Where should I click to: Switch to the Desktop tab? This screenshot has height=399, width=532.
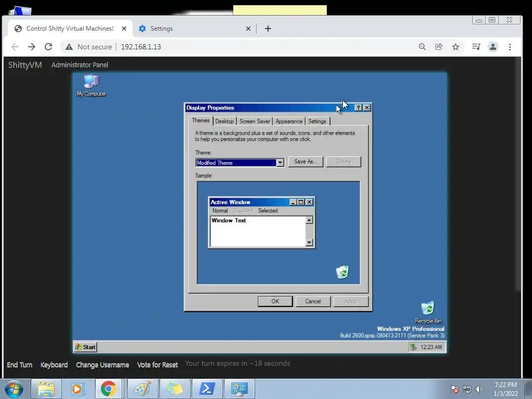coord(224,121)
